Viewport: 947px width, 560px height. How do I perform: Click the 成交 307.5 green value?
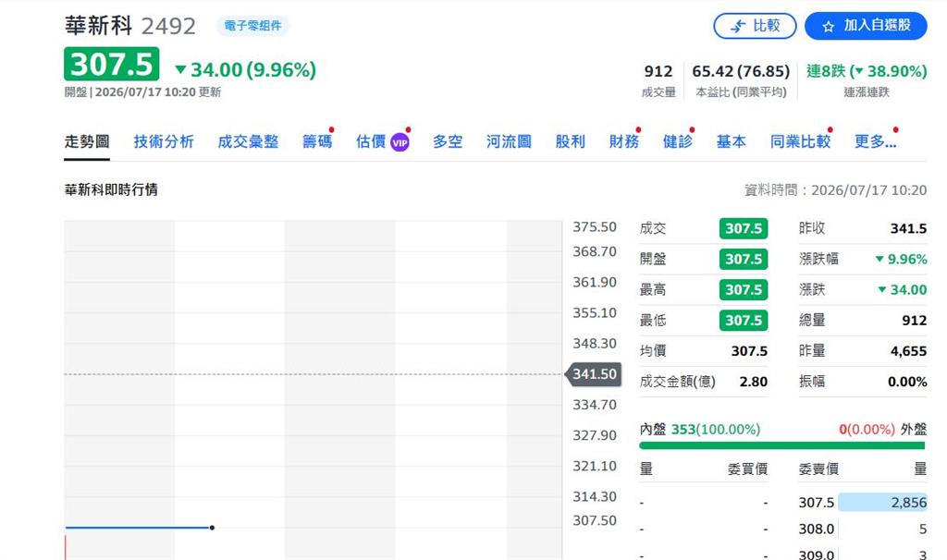(x=744, y=228)
